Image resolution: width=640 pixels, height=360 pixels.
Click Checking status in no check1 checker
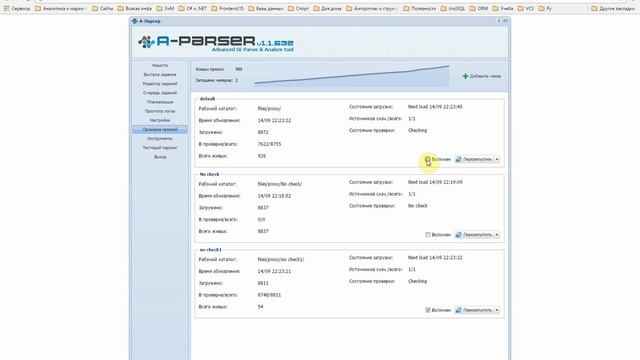pyautogui.click(x=418, y=282)
